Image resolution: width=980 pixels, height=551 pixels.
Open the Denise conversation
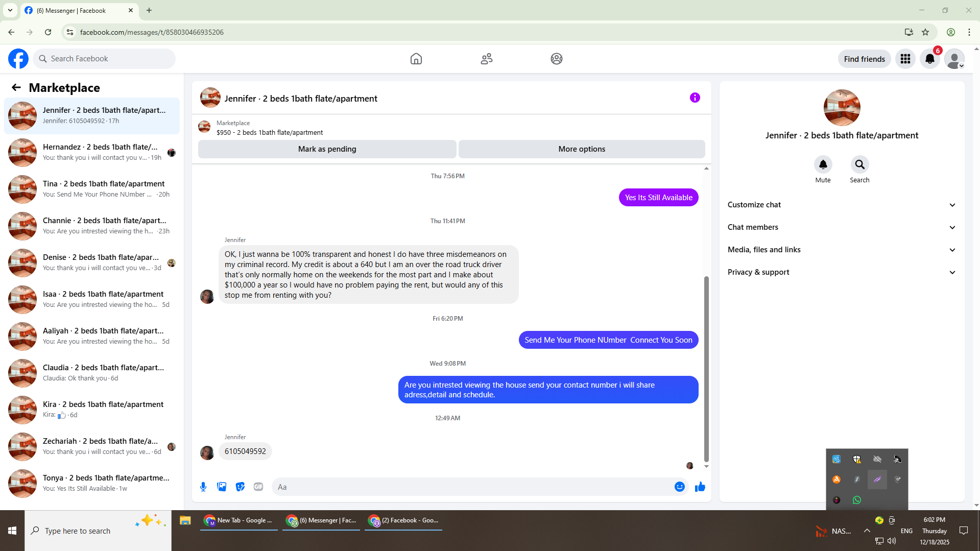click(x=92, y=263)
